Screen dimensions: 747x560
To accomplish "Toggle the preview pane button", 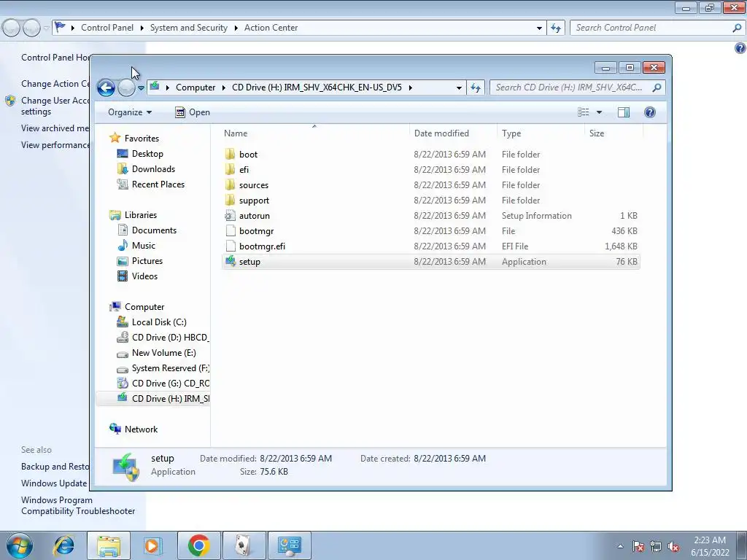I will (x=624, y=112).
